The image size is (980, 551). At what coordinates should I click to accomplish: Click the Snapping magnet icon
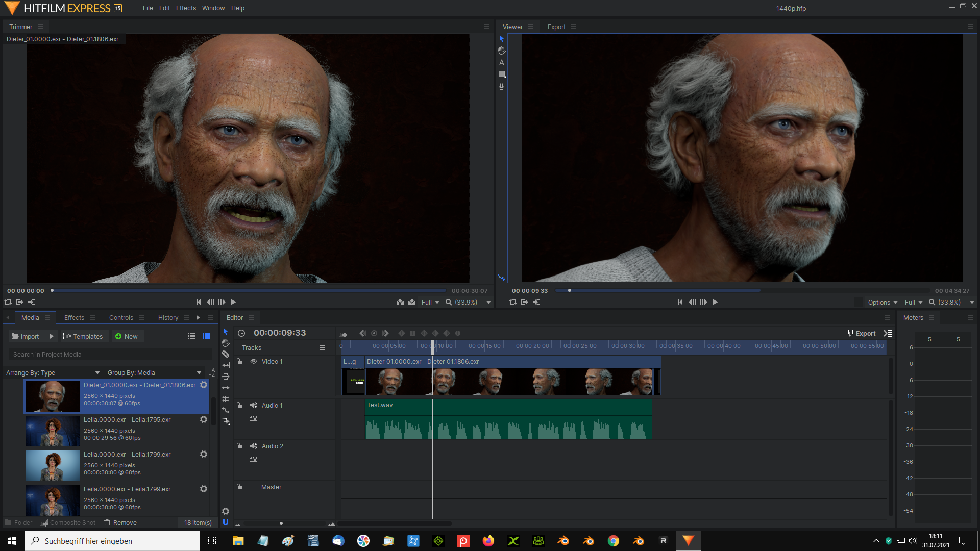click(226, 522)
